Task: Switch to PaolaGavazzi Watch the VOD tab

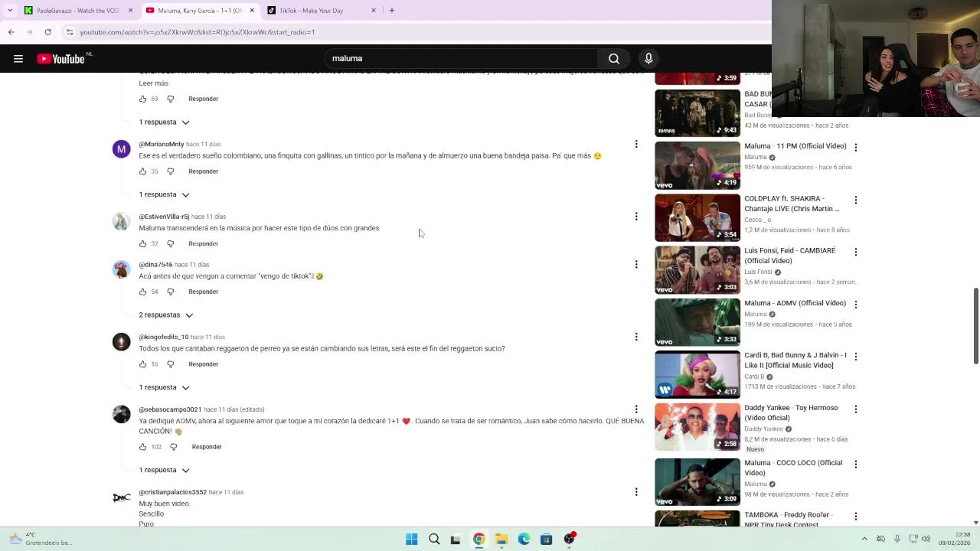Action: [x=78, y=11]
